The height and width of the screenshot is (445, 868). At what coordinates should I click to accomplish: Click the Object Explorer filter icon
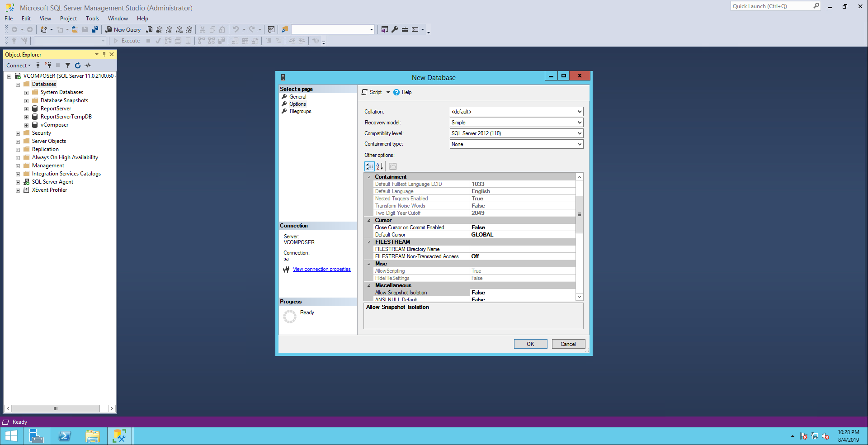(x=68, y=66)
